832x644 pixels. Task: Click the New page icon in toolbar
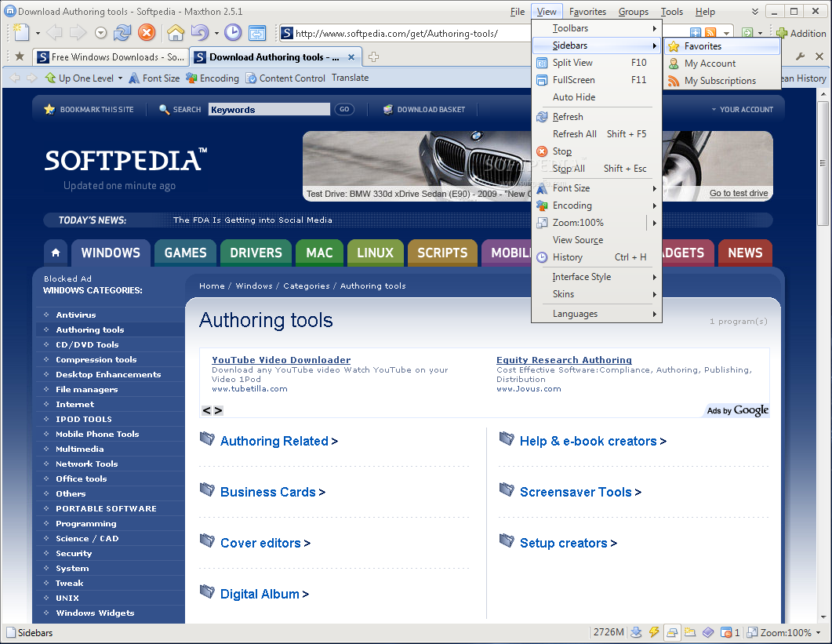(x=20, y=32)
